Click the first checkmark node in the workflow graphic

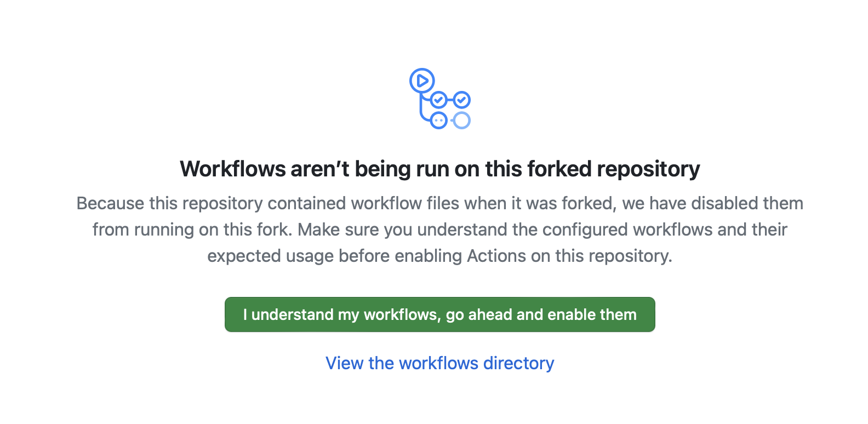[438, 100]
